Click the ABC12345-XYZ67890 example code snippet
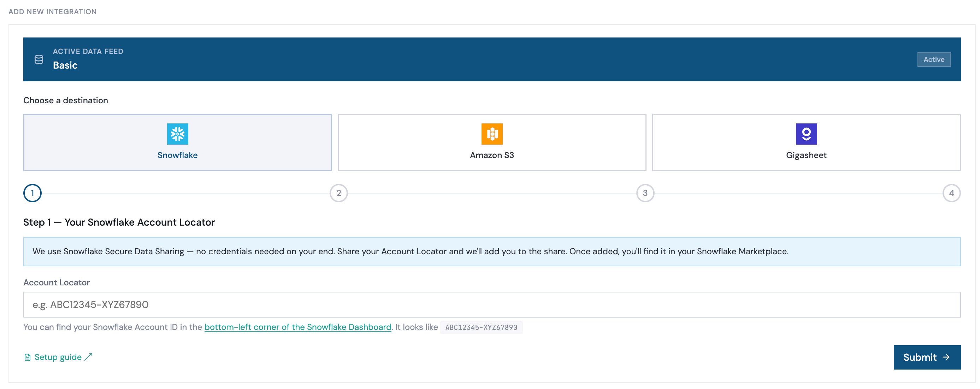Viewport: 980px width, 389px height. point(481,328)
